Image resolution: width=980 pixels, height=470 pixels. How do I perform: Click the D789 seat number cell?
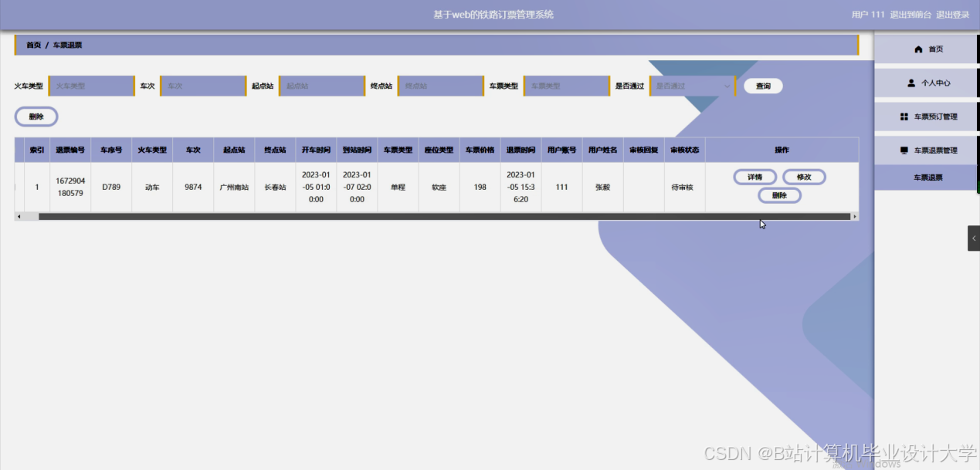tap(111, 187)
